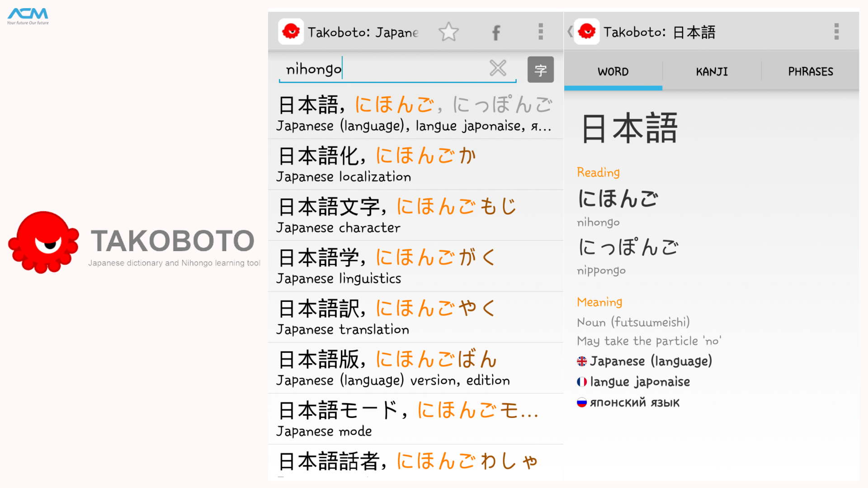Switch to the WORD tab

click(613, 71)
